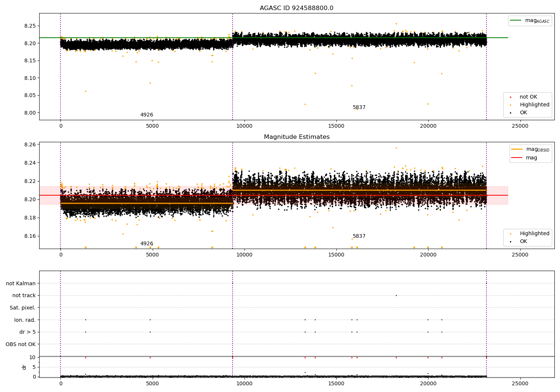Select "Highlighted" legend entry in Magnitude Estimates plot

(x=535, y=234)
